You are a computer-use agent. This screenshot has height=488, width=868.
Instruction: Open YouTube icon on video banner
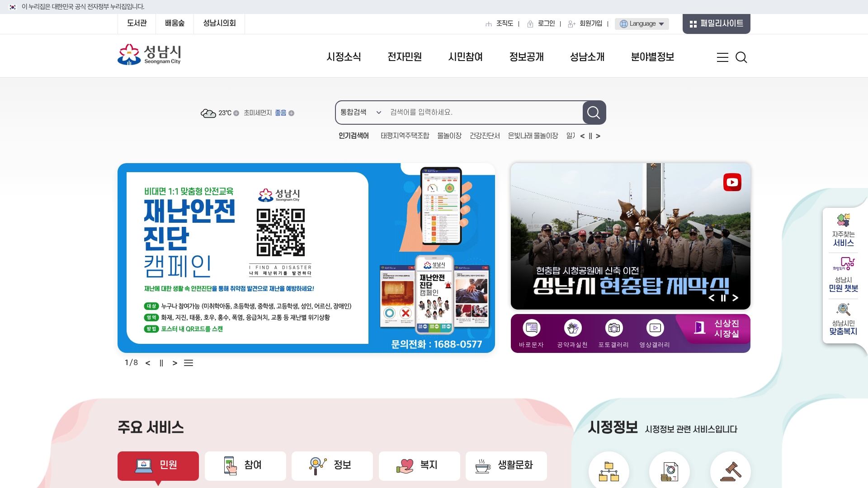click(732, 182)
